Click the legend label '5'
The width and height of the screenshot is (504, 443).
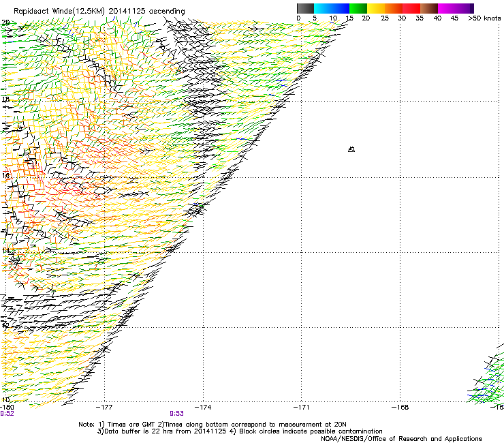coord(315,18)
